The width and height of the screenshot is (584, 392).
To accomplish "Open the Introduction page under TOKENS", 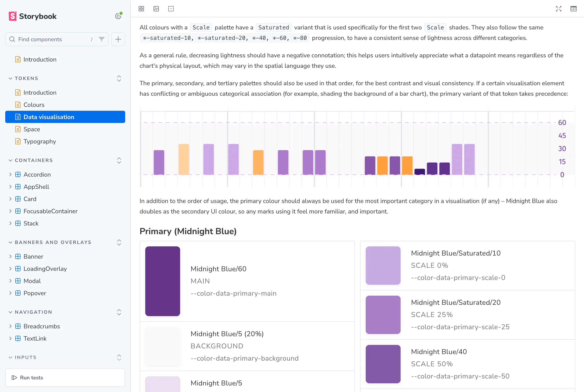I will (65, 93).
